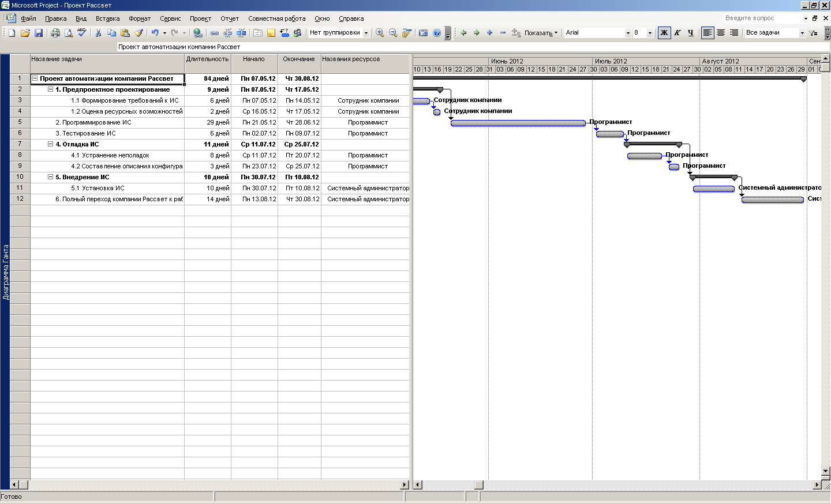Click the 'Названия ресурсов' column header
The height and width of the screenshot is (504, 831).
[x=365, y=63]
